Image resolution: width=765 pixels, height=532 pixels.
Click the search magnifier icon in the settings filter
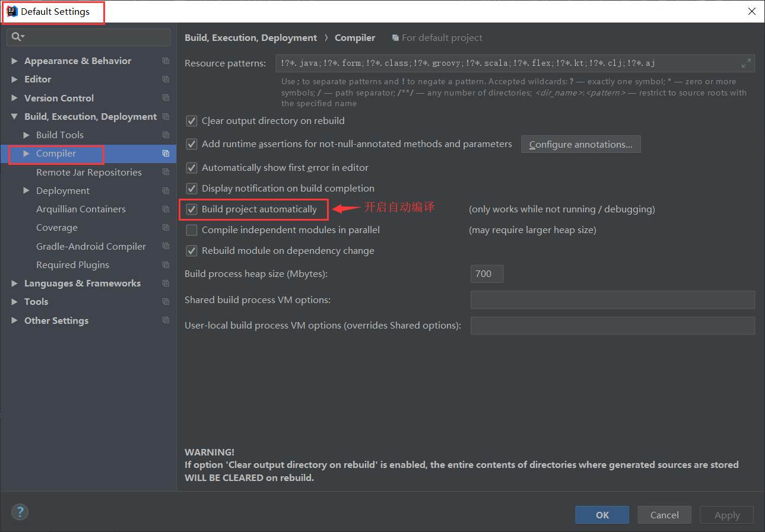pyautogui.click(x=17, y=37)
